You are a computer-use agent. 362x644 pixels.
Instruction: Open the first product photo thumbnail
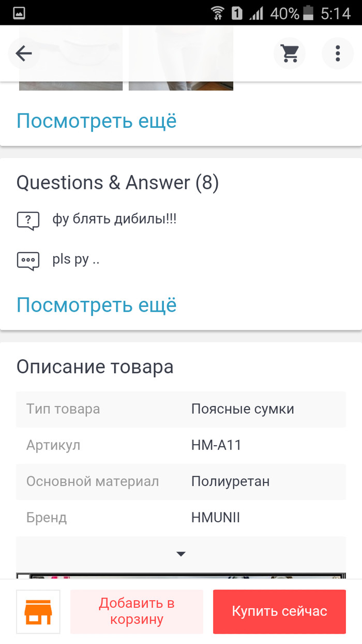tap(71, 85)
